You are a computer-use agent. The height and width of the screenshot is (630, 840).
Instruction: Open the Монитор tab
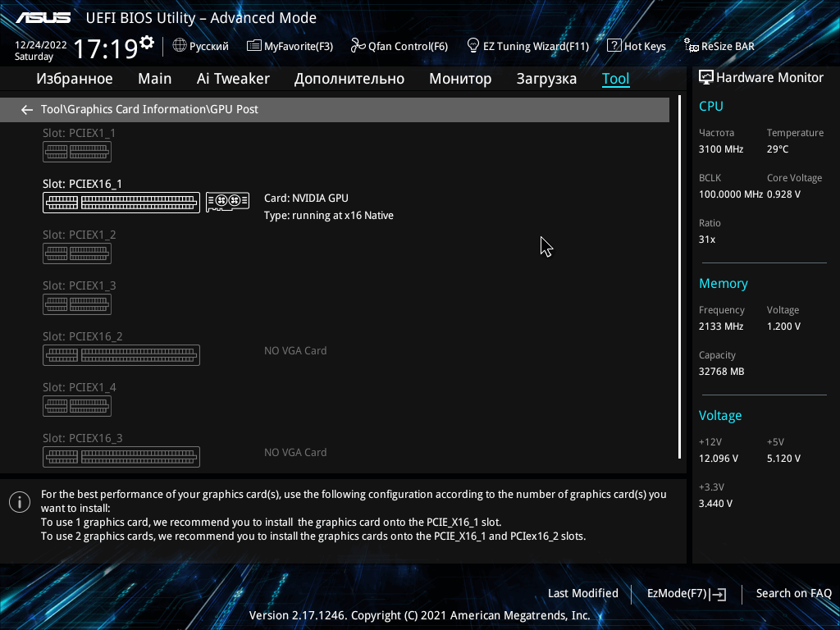(460, 79)
